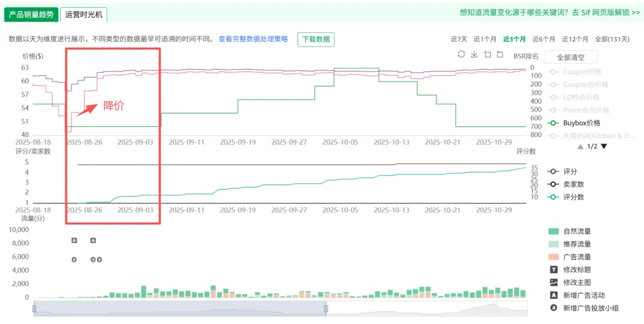Viewport: 644px width, 324px height.
Task: Toggle the Coupon后价格 legend series
Action: 578,85
